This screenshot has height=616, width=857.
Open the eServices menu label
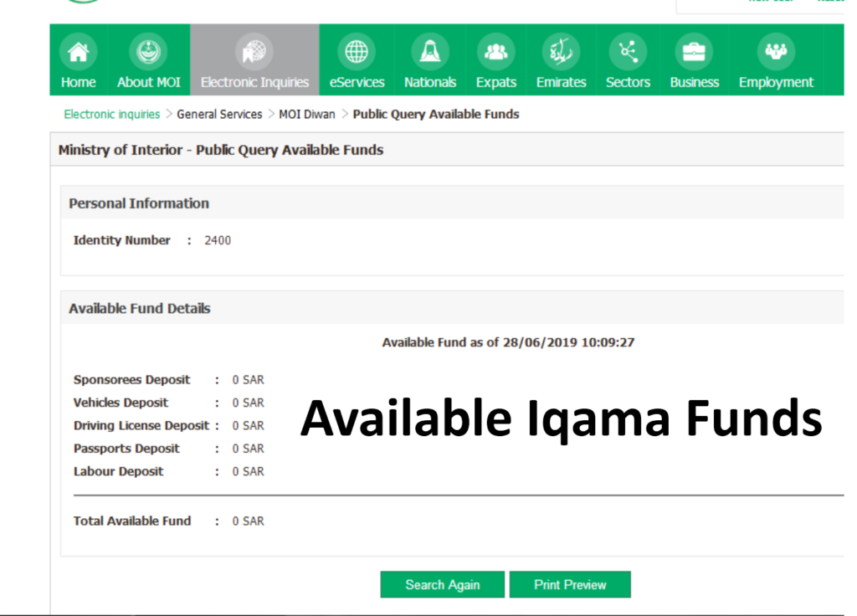(357, 82)
